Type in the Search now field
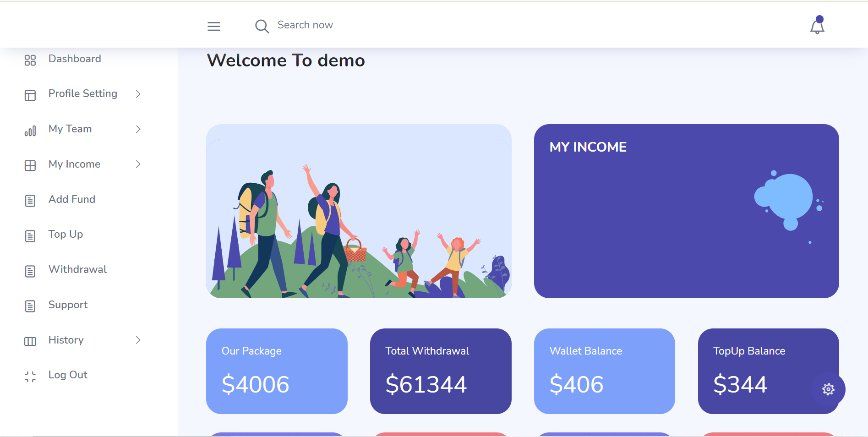The width and height of the screenshot is (868, 437). coord(321,25)
